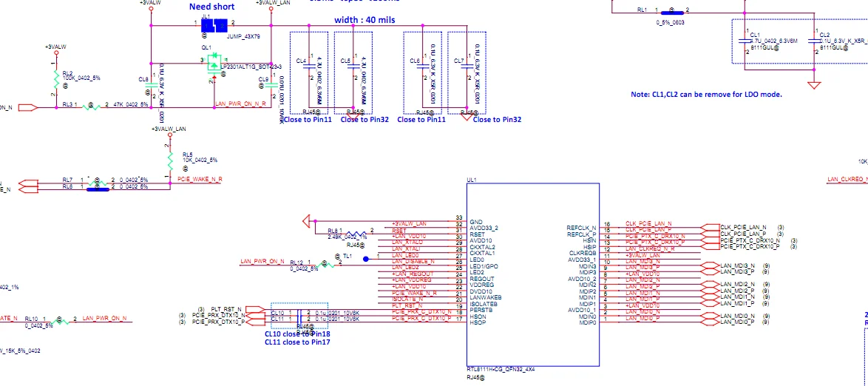Viewport: 868px width, 386px height.
Task: Select the UL1 RTL8111H chip body
Action: (532, 275)
